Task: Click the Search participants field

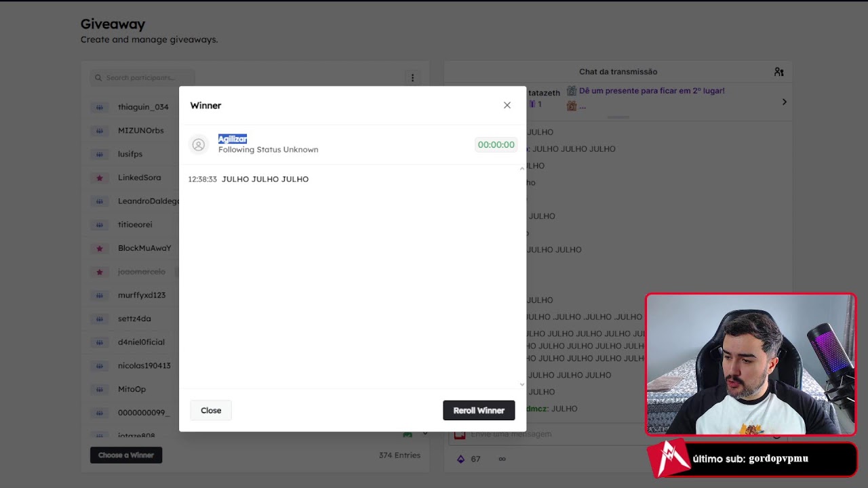Action: 142,77
